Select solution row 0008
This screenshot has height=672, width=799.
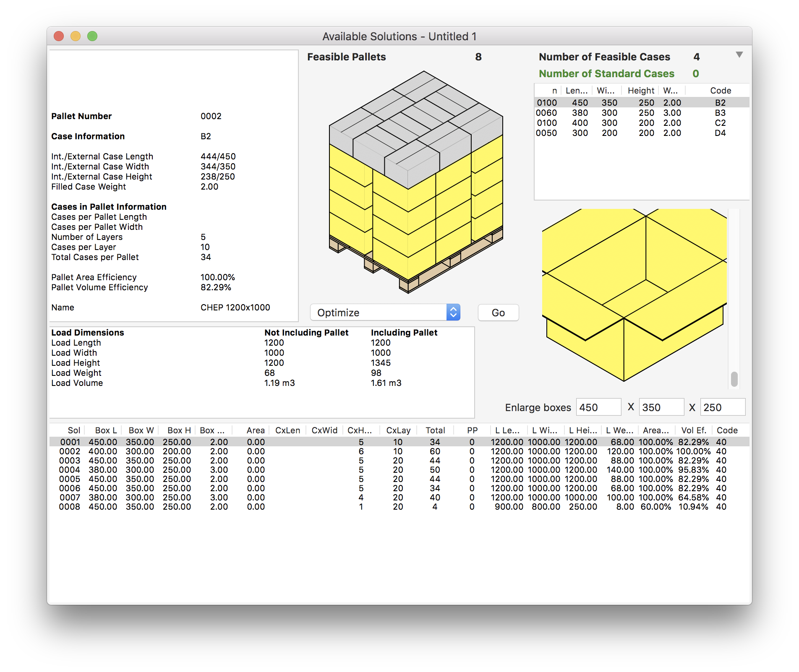399,507
